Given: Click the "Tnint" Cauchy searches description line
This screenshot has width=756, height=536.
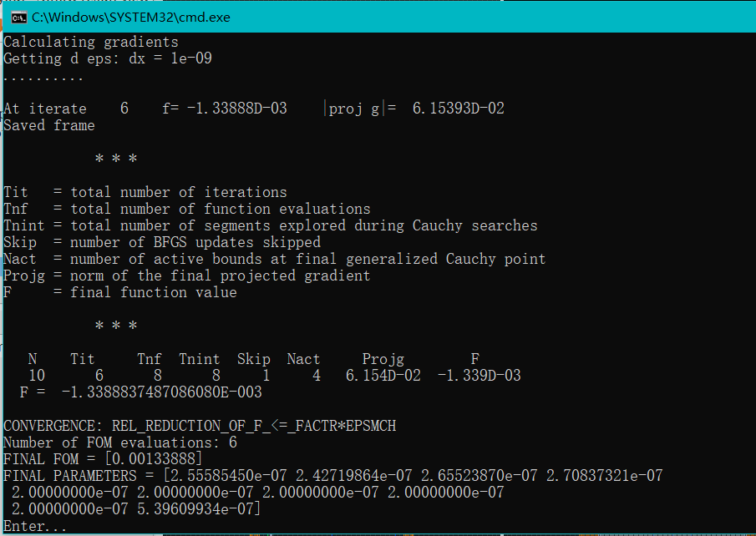Looking at the screenshot, I should click(271, 225).
